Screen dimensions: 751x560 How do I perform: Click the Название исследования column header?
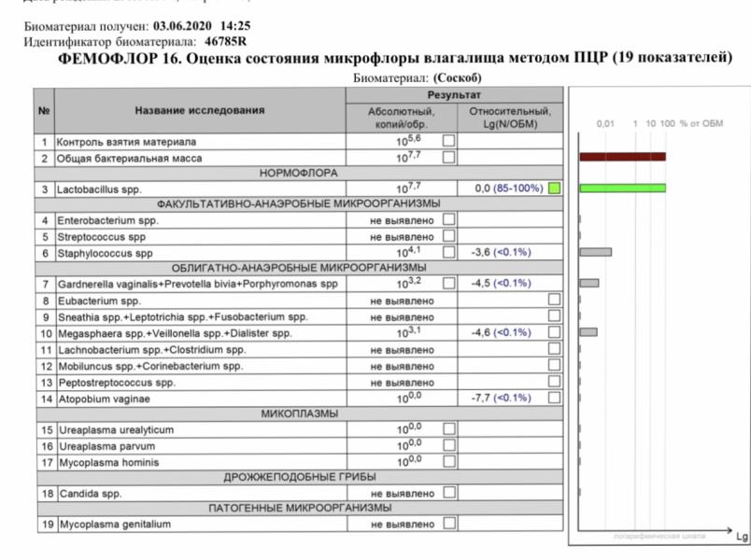coord(200,110)
